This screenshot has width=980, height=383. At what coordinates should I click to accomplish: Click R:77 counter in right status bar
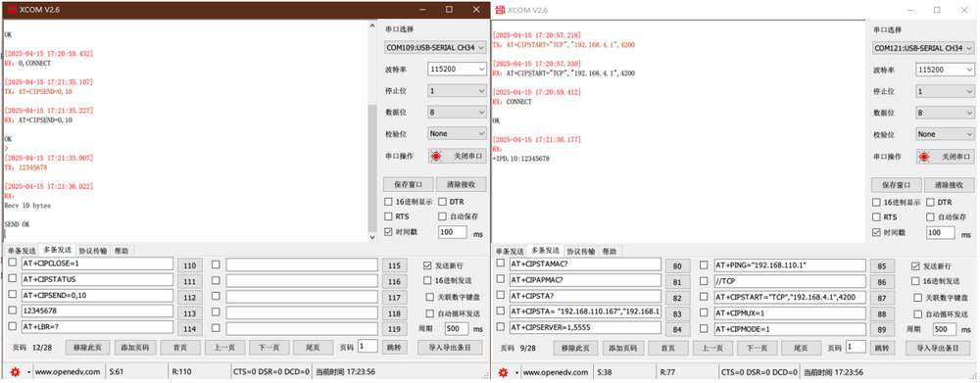668,372
